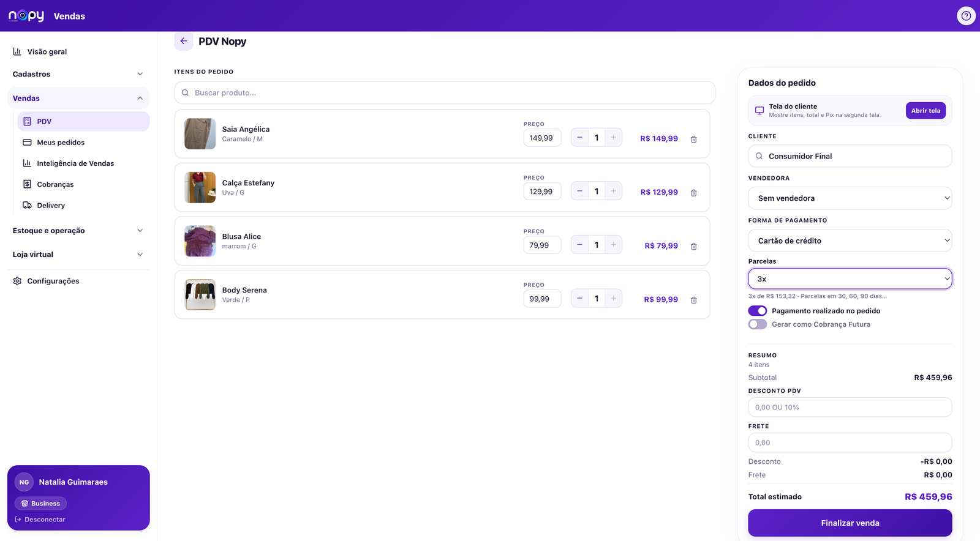The image size is (980, 541).
Task: Expand the Cadastros sidebar section
Action: point(78,74)
